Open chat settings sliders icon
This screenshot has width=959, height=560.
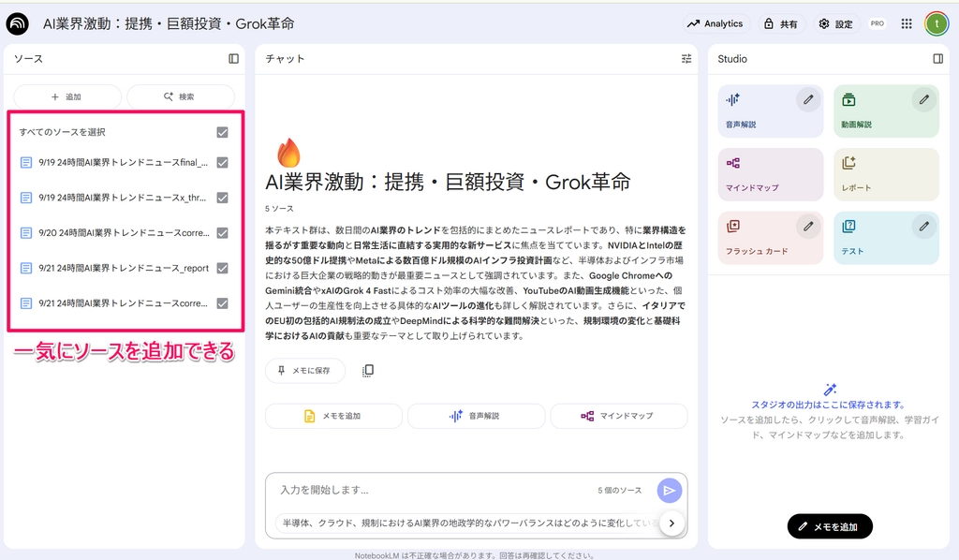[x=686, y=59]
